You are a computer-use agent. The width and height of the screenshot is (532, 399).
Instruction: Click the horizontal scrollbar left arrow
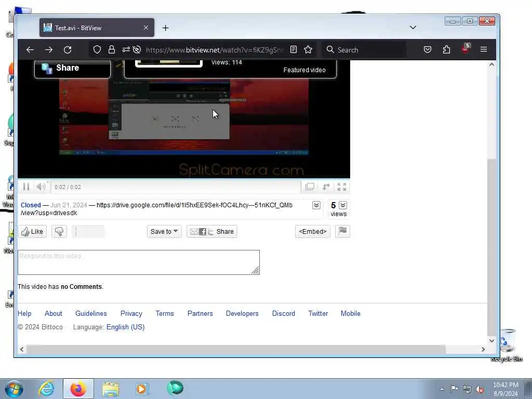22,349
